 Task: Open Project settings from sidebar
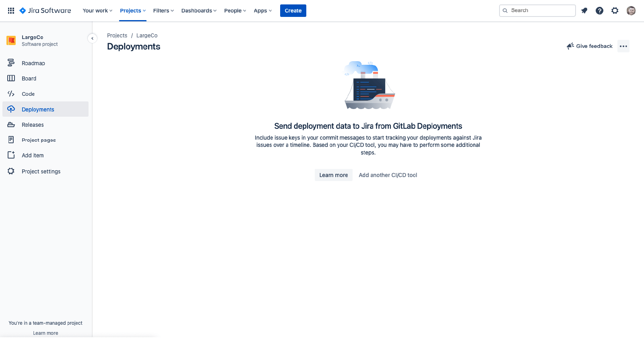(x=41, y=171)
